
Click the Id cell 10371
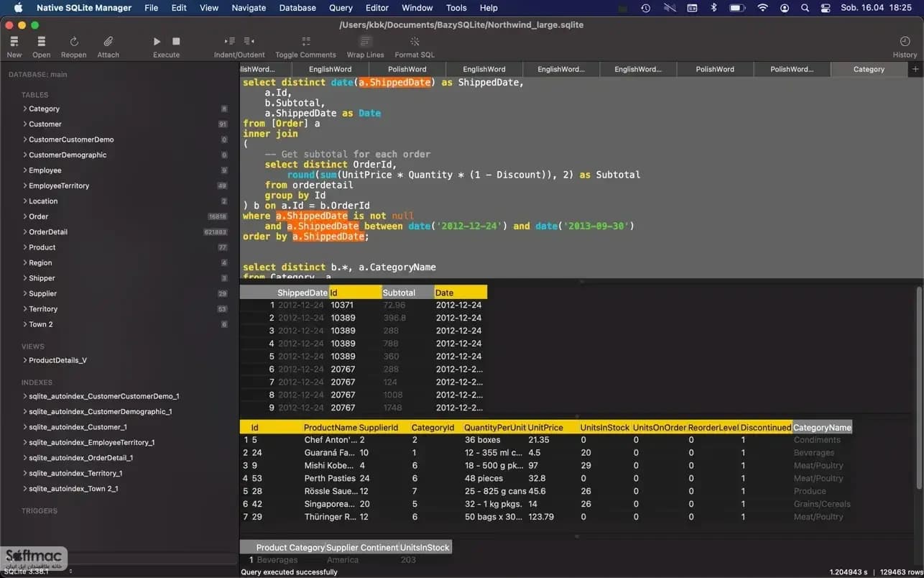342,305
